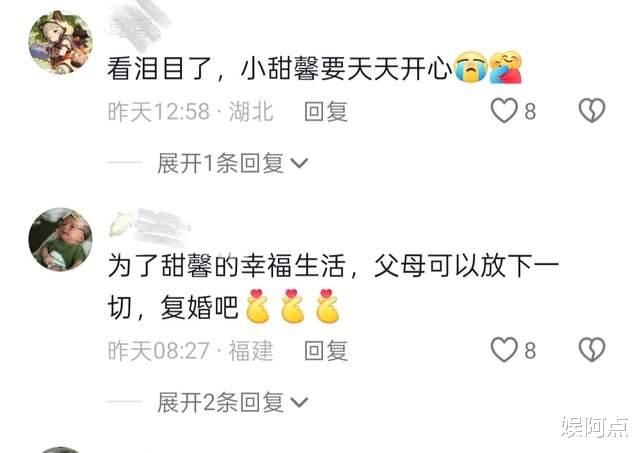Tap the first finger-heart emoji after 复婚吧
This screenshot has width=640, height=453.
(258, 306)
